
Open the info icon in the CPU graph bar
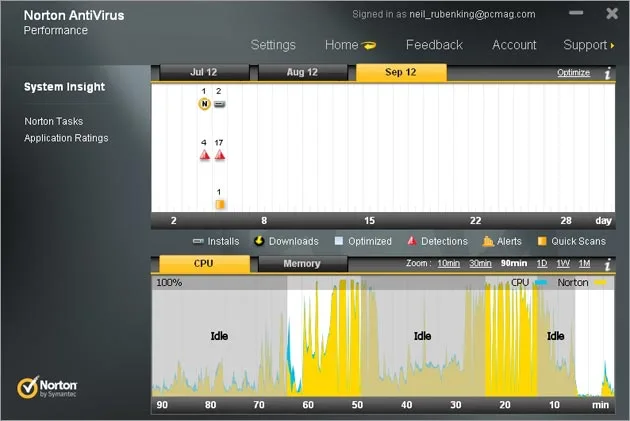pos(608,264)
